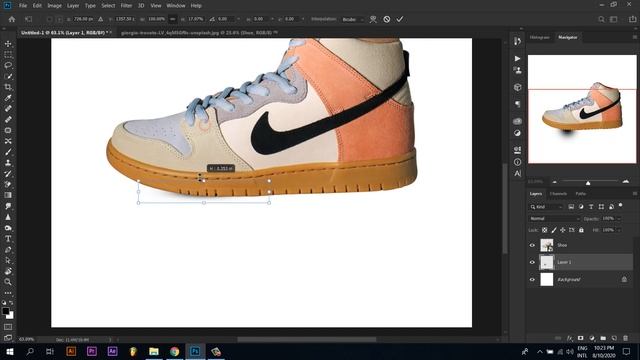
Task: Select the Rectangular Marquee tool
Action: tap(8, 55)
